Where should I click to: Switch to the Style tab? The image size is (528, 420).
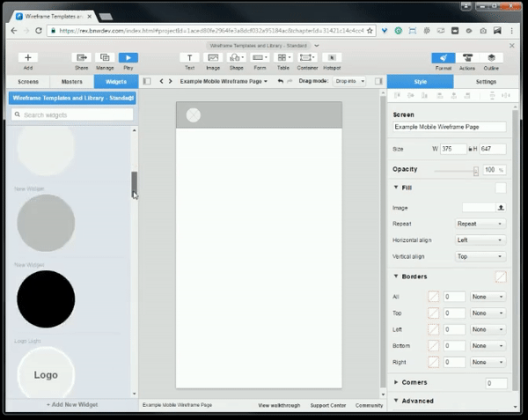tap(421, 82)
